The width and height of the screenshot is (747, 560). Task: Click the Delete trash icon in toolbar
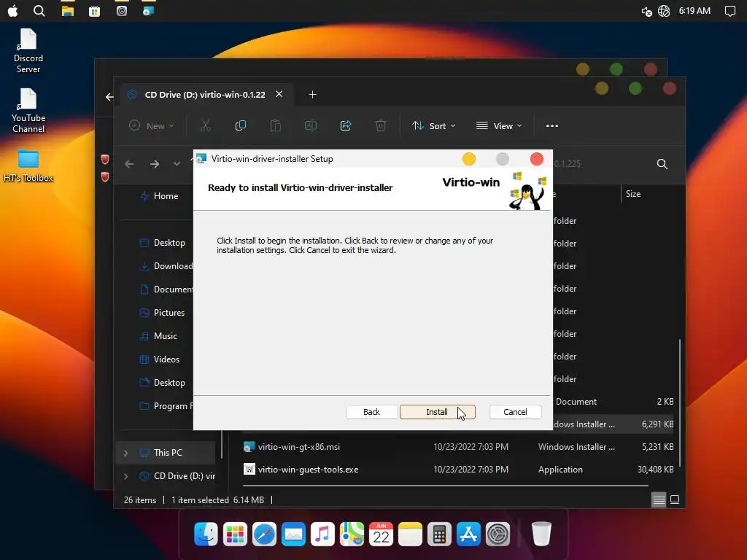tap(380, 125)
